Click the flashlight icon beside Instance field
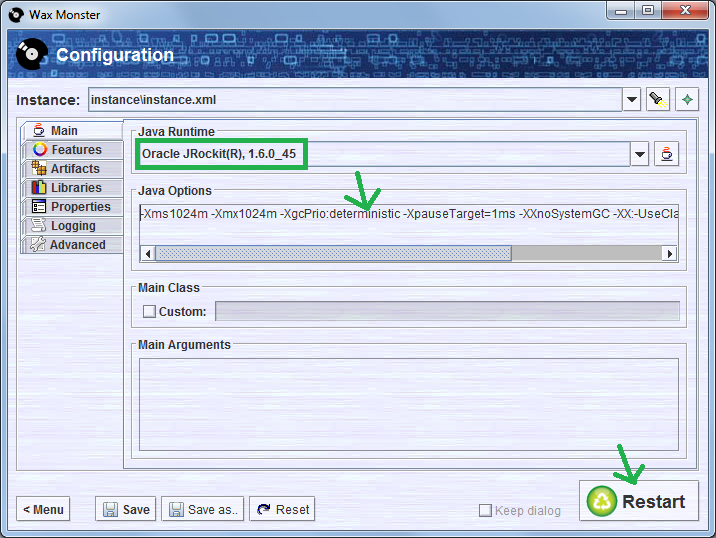716x538 pixels. click(x=658, y=100)
